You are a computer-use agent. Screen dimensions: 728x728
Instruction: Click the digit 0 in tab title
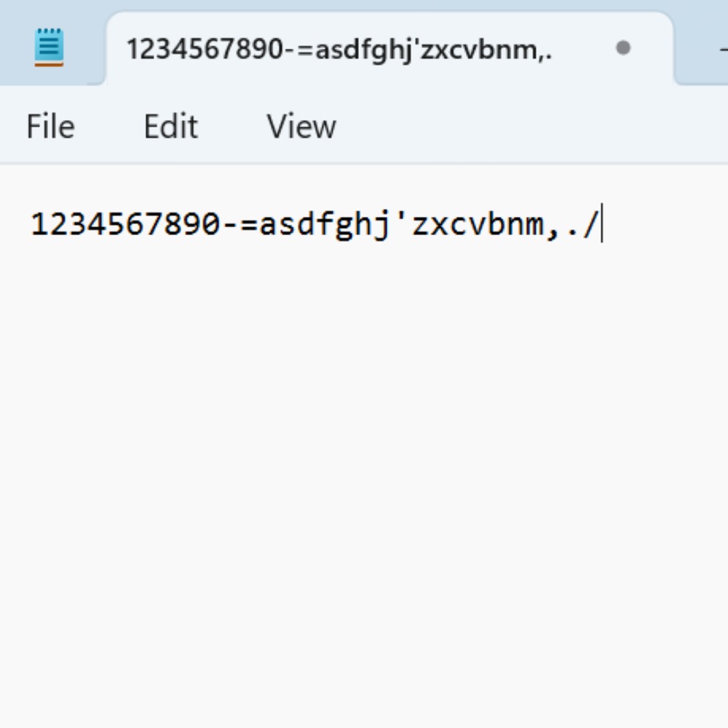274,49
